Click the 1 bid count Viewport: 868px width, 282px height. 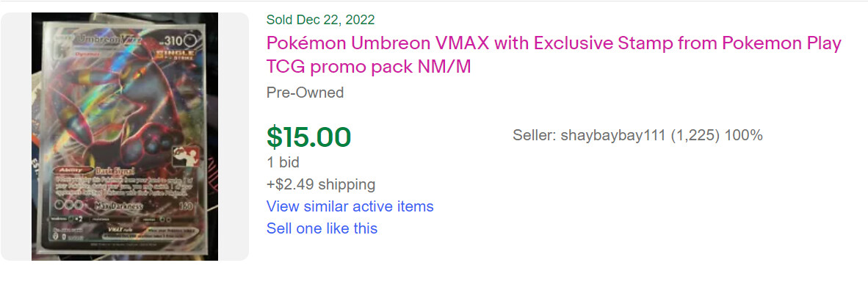pyautogui.click(x=283, y=162)
